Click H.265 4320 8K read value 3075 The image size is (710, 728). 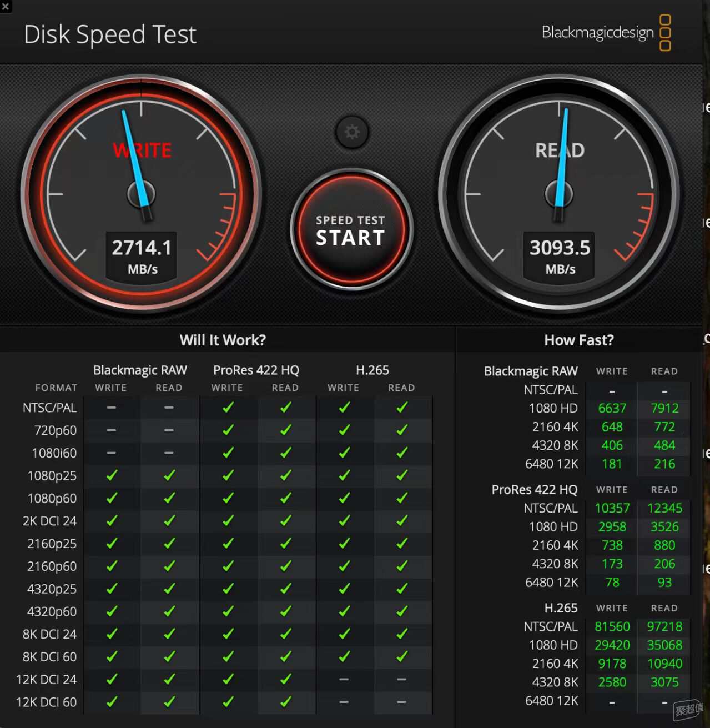coord(664,682)
